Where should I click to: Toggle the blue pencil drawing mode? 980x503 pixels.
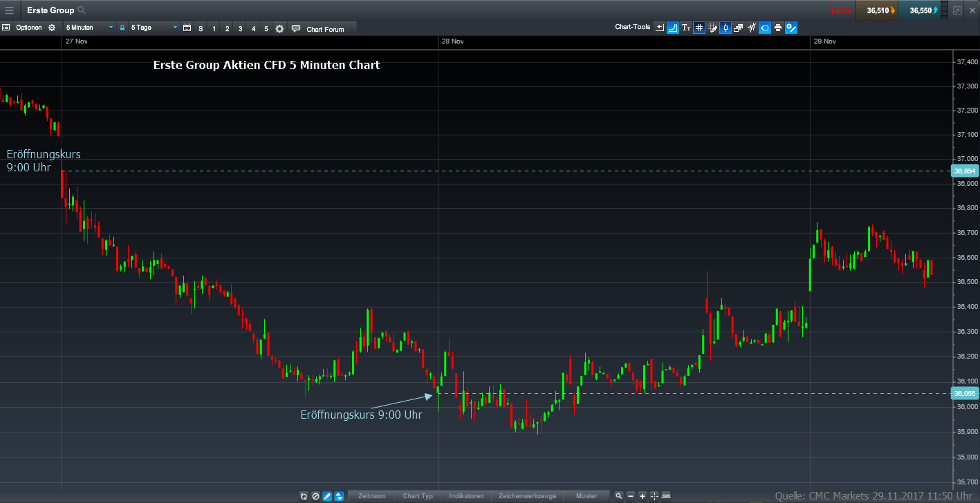coord(327,496)
